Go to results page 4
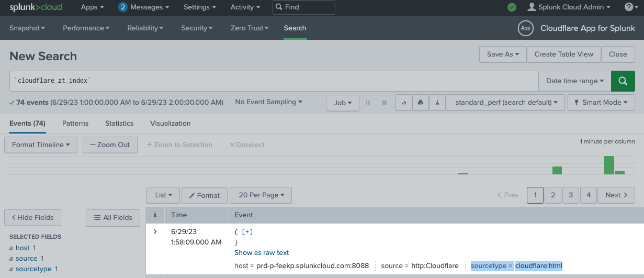644x278 pixels. 589,195
